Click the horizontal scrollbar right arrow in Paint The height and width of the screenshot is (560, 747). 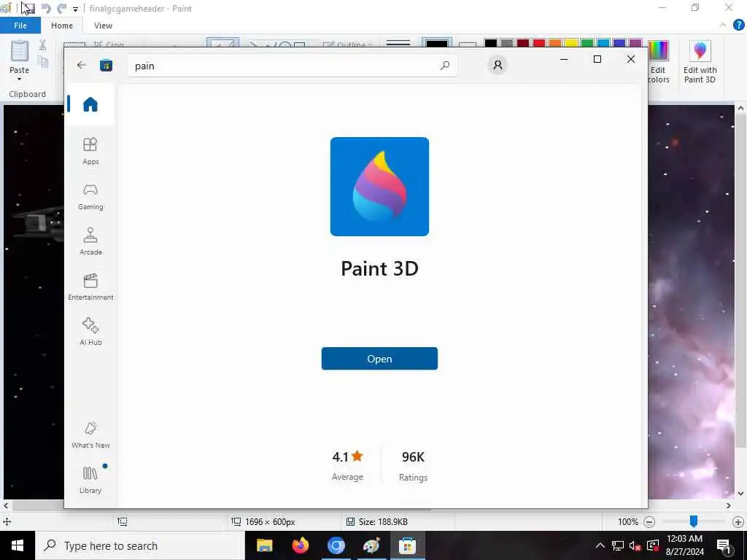click(729, 505)
